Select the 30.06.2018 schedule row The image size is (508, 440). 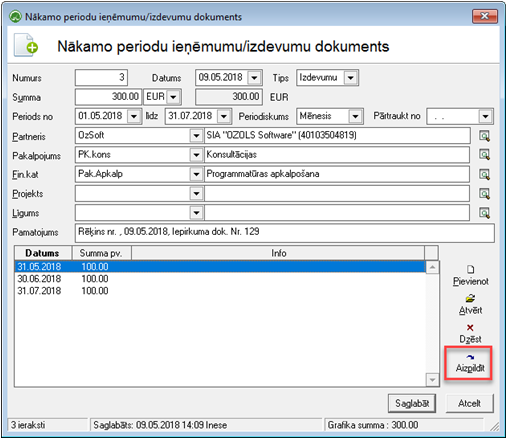220,279
